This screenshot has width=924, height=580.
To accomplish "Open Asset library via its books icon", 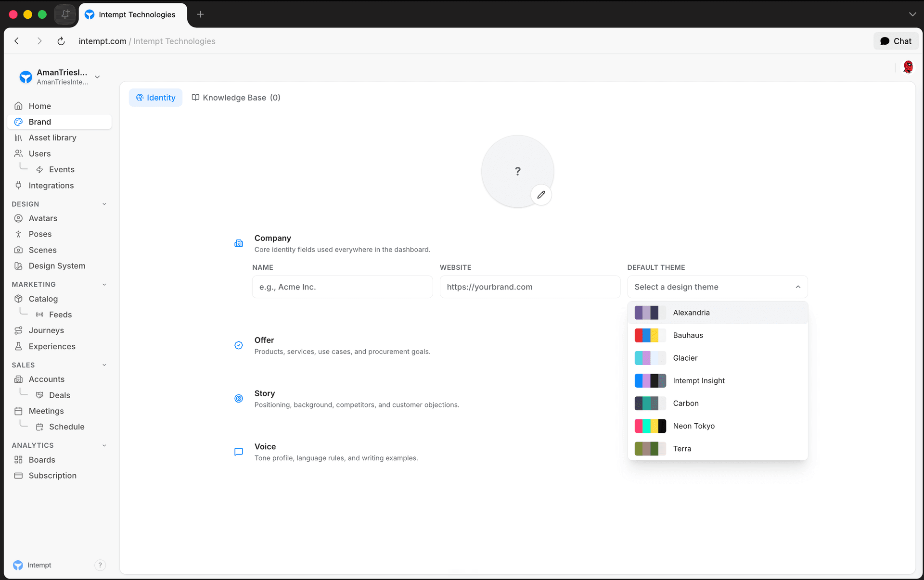I will 18,138.
